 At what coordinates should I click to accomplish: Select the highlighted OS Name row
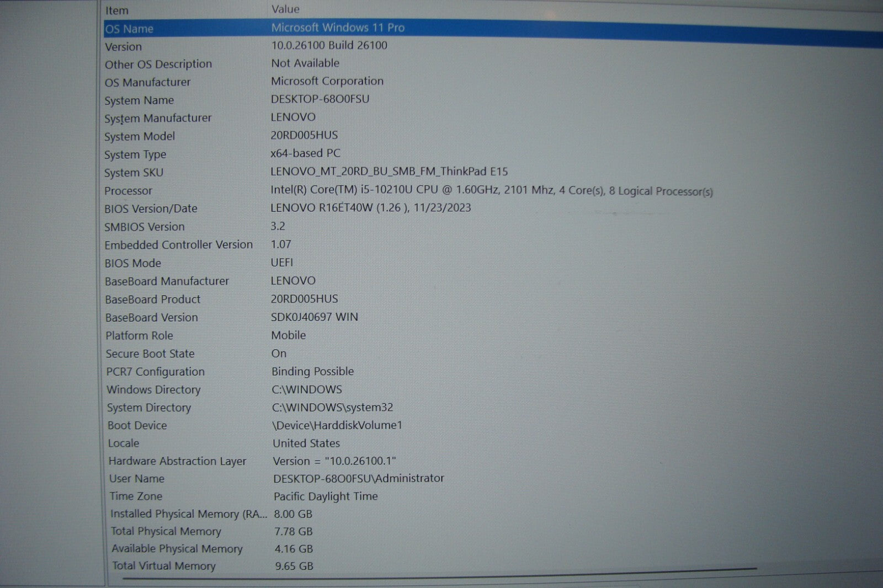click(130, 29)
